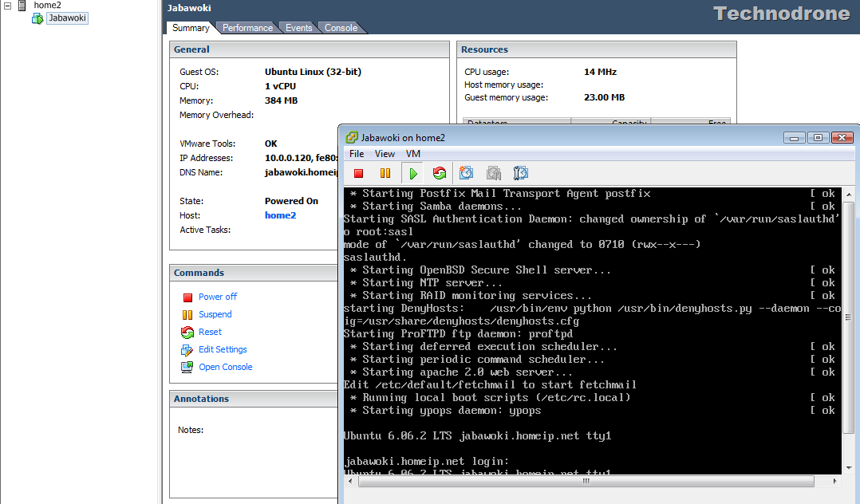Viewport: 860px width, 504px height.
Task: Click the console scroll right arrow
Action: (834, 482)
